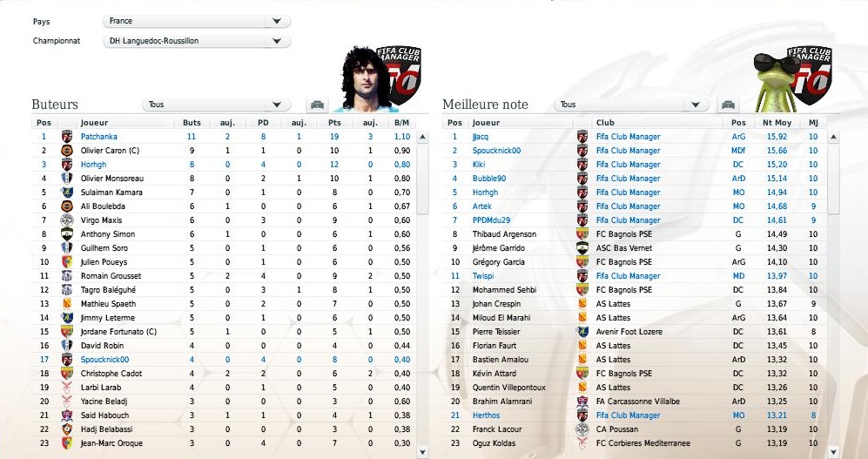Click scroll up arrow of Meilleure note list
This screenshot has width=868, height=459.
pos(833,137)
